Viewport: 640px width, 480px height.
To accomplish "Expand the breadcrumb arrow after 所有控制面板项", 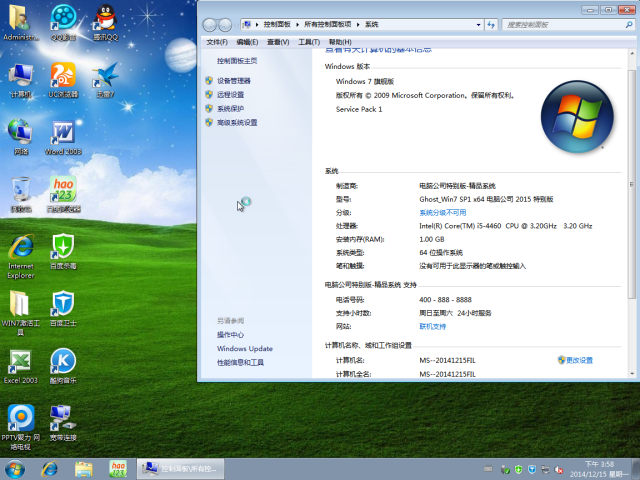I will coord(358,25).
